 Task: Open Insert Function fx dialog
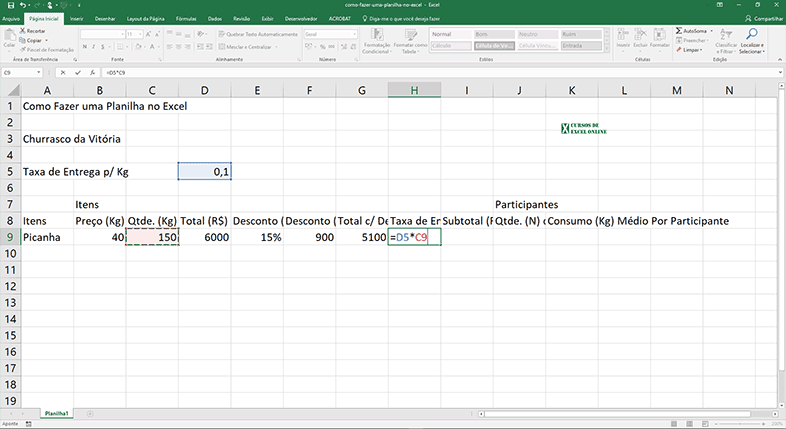coord(93,73)
